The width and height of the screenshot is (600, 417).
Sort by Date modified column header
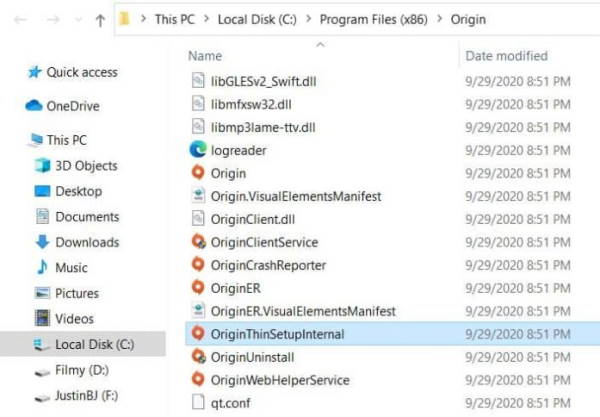(506, 56)
